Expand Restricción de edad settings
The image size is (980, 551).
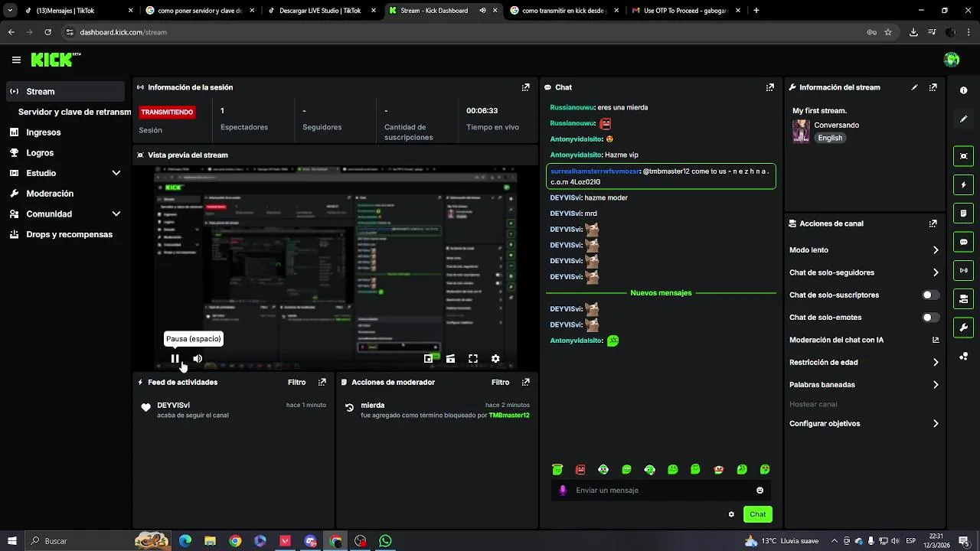coord(936,362)
